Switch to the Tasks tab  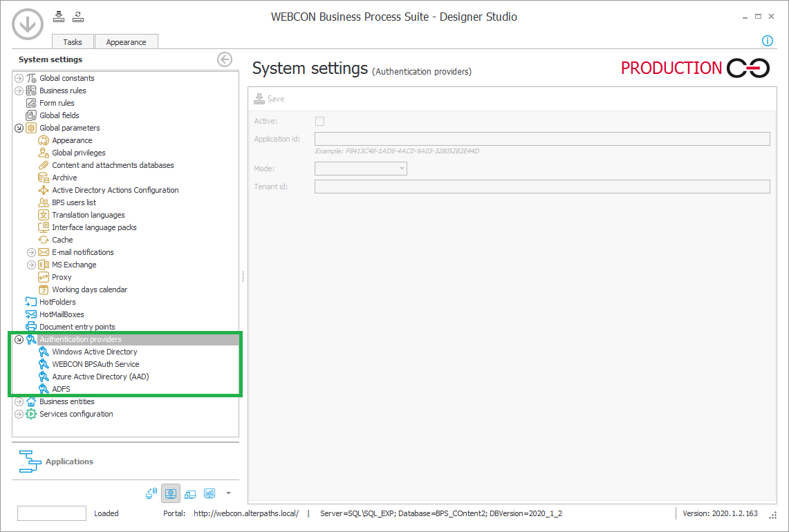click(73, 41)
